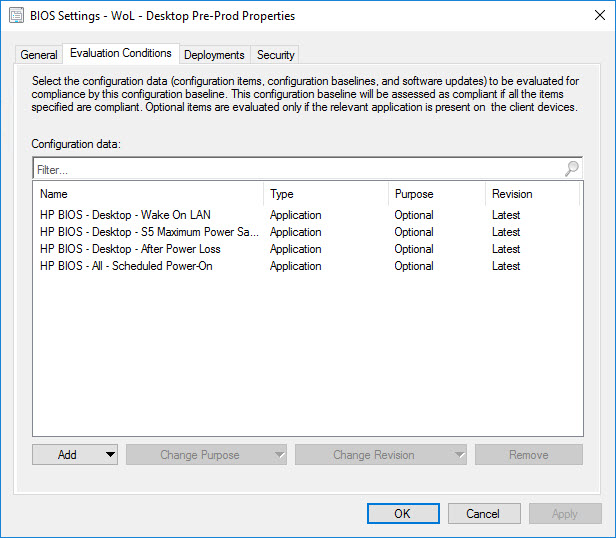Confirm with the OK button
616x538 pixels.
point(402,514)
